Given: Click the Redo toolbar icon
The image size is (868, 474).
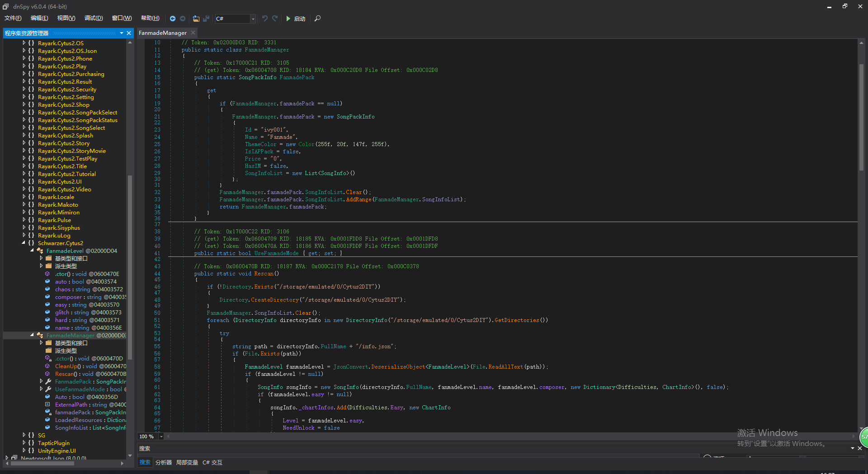Looking at the screenshot, I should tap(275, 19).
